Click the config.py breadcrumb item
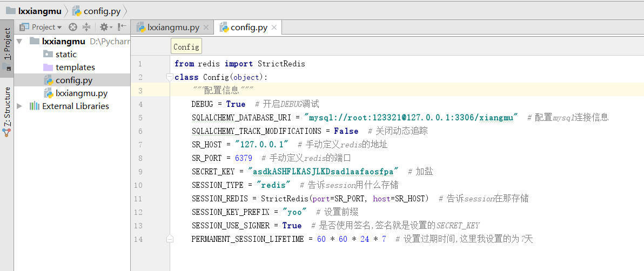Screen dimensions: 644x271 point(96,11)
